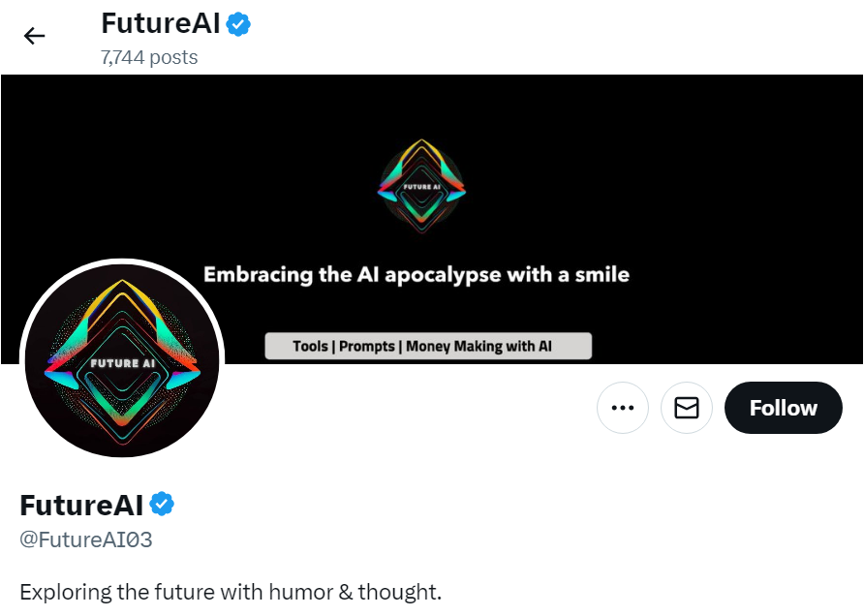Click "Money Making with AI" in banner
This screenshot has width=864, height=616.
coord(478,346)
